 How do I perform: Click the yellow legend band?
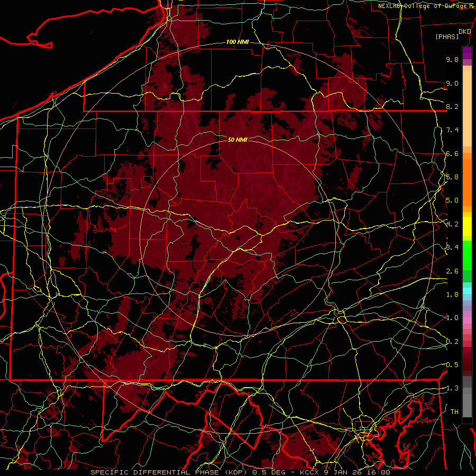(x=467, y=226)
